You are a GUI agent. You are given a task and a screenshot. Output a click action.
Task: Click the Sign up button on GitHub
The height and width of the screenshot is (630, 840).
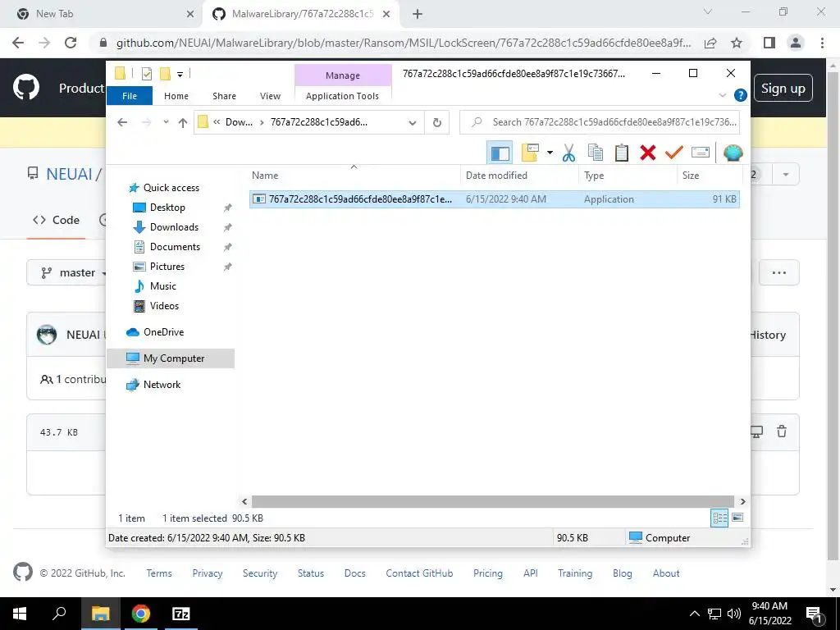pos(783,88)
